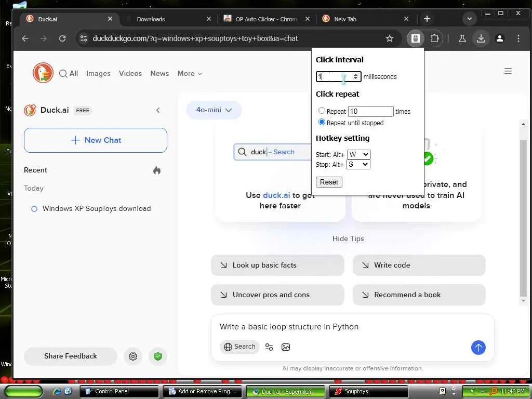Viewport: 532px width, 399px height.
Task: Open the browser profile icon
Action: pos(499,38)
